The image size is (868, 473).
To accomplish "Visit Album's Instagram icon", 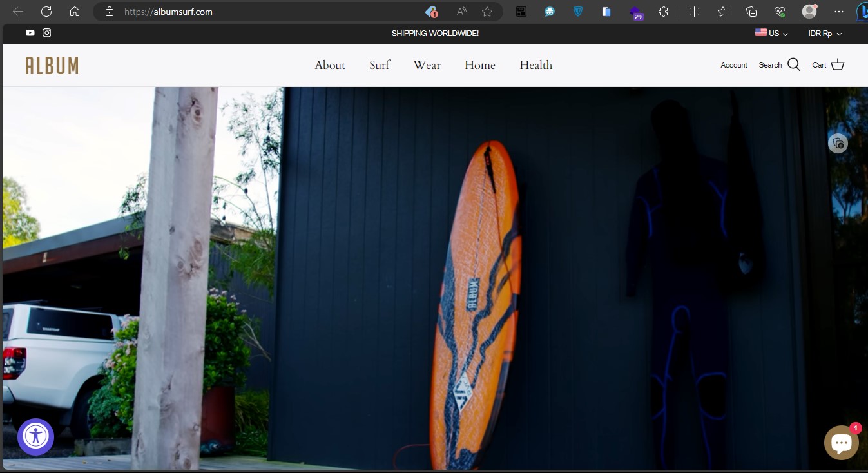I will pyautogui.click(x=47, y=33).
